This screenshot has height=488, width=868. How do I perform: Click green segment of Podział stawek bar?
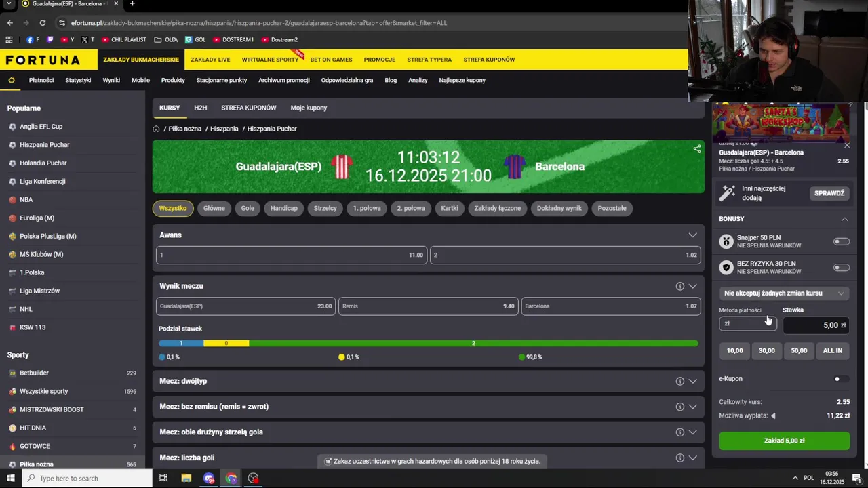[473, 344]
